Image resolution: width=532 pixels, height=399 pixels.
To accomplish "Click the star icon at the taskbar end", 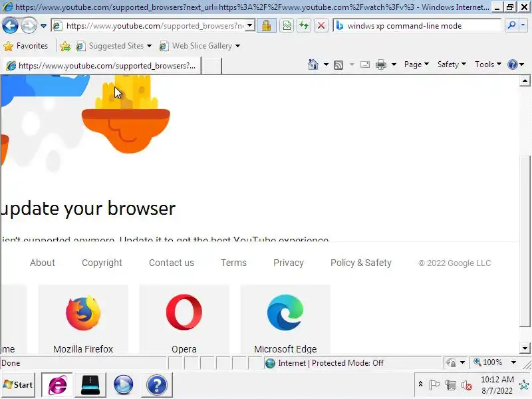I will [524, 385].
